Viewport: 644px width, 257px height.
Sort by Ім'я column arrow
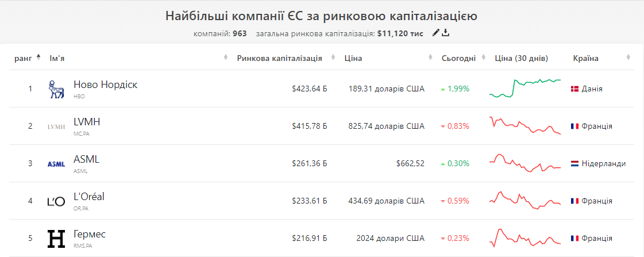(225, 57)
